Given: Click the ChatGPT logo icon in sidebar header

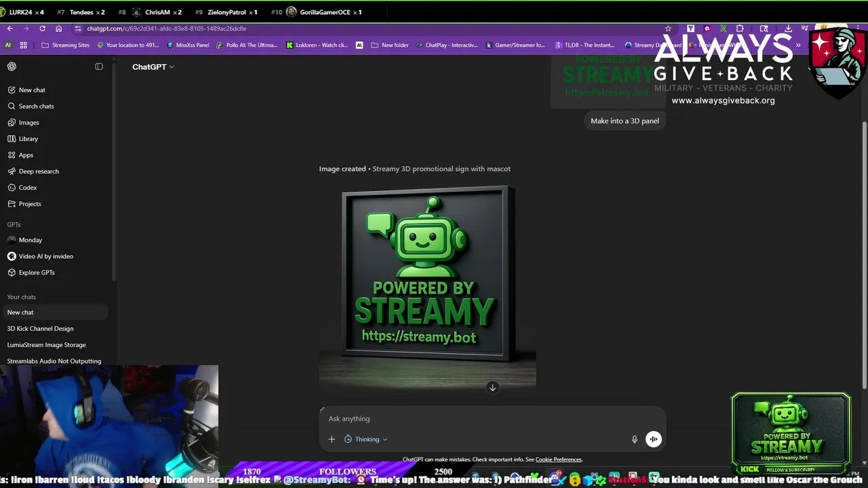Looking at the screenshot, I should click(12, 66).
